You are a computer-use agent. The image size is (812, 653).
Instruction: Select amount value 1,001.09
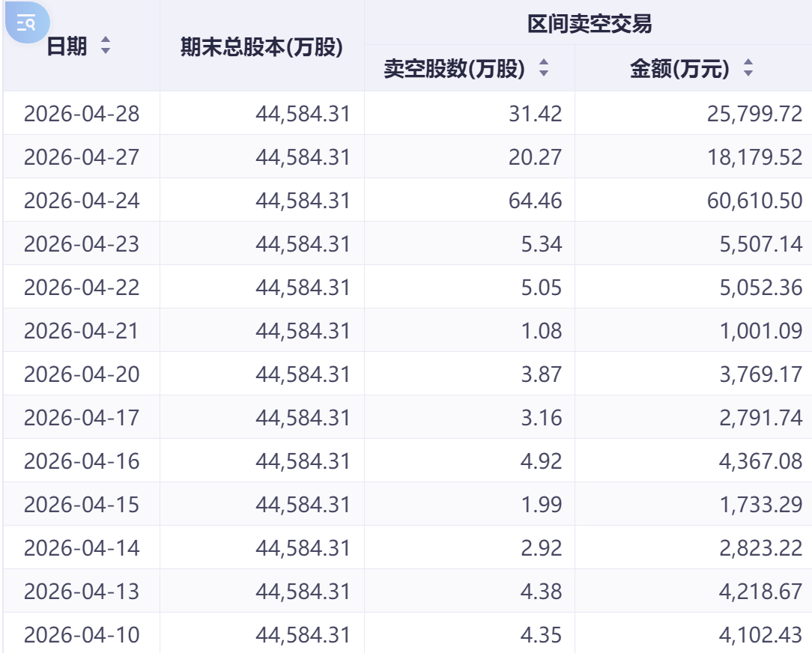760,331
